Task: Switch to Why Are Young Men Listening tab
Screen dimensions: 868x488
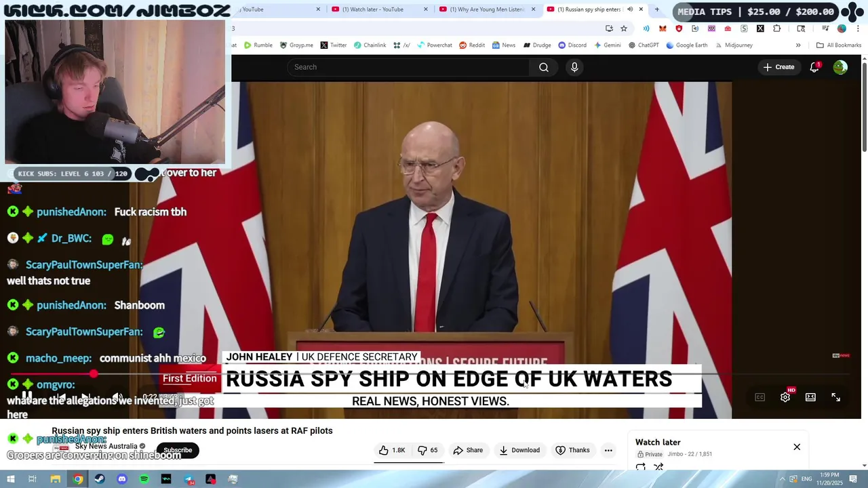Action: pyautogui.click(x=487, y=9)
